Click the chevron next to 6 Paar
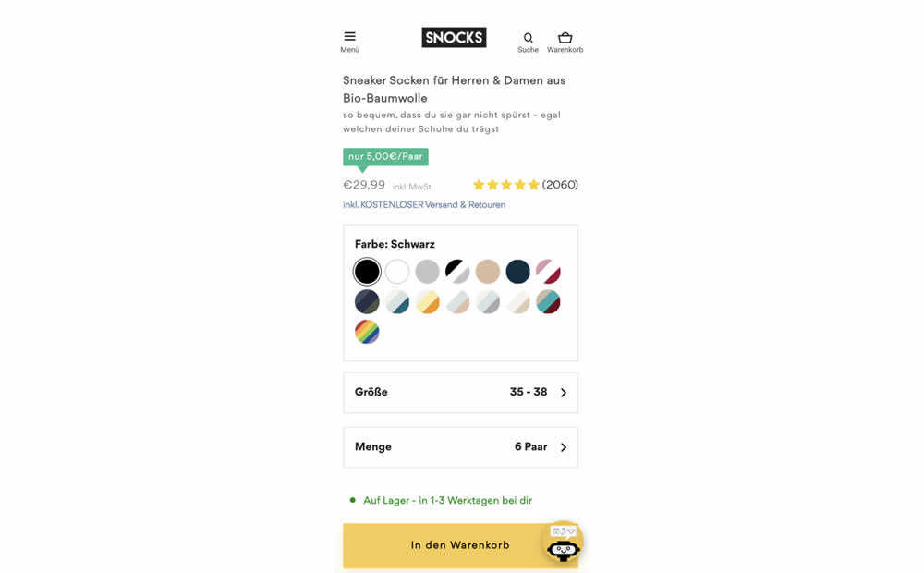 coord(564,447)
